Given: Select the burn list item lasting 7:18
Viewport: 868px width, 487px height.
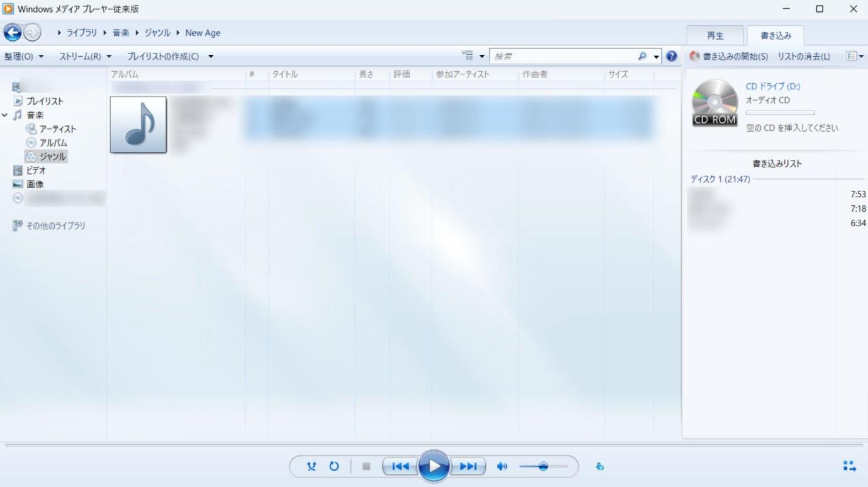Looking at the screenshot, I should coord(778,209).
